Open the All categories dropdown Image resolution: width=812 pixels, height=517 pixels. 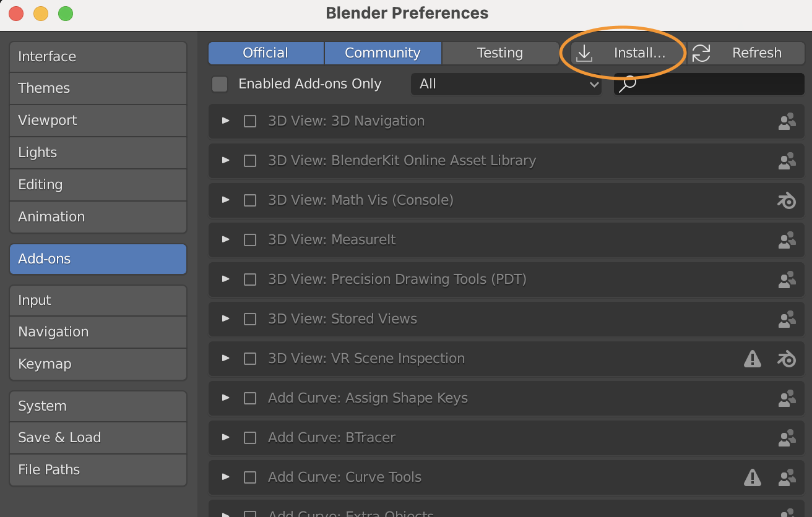(506, 84)
